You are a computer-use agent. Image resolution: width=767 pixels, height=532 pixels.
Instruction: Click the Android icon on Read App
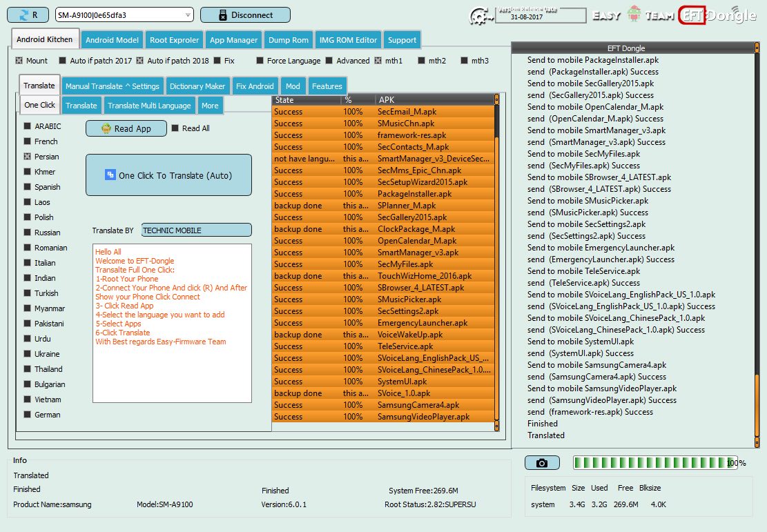coord(106,128)
